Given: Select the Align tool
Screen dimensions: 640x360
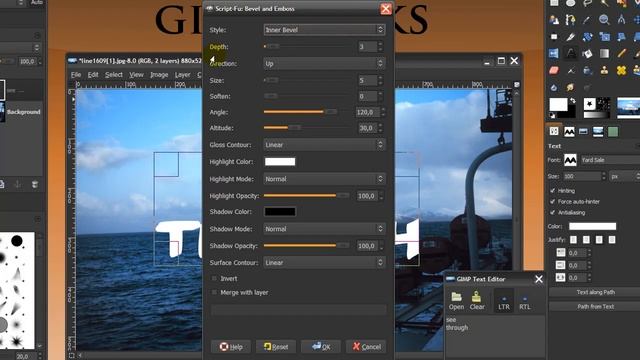Looking at the screenshot, I should click(x=554, y=37).
